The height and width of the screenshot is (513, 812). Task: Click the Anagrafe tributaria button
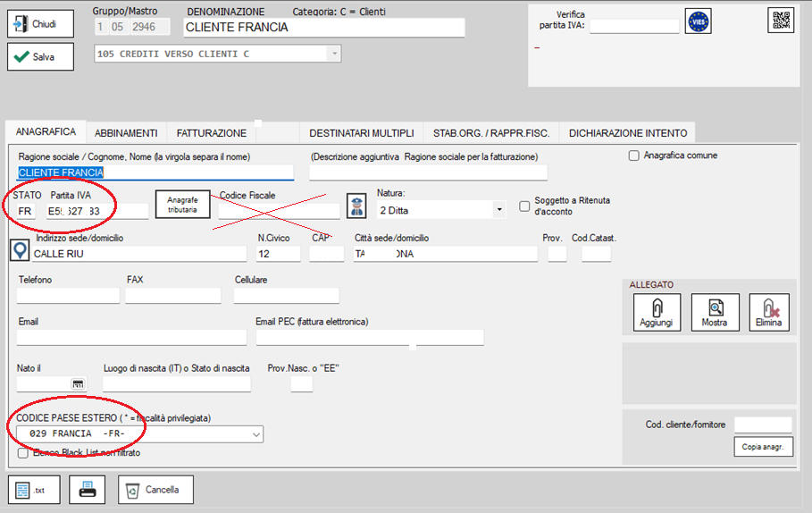pos(182,205)
